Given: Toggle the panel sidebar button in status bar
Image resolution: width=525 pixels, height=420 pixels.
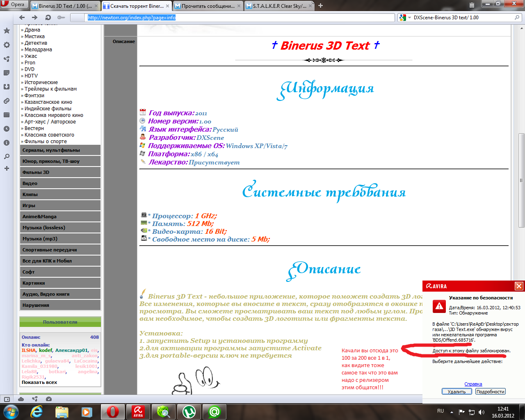Looking at the screenshot, I should [x=7, y=399].
